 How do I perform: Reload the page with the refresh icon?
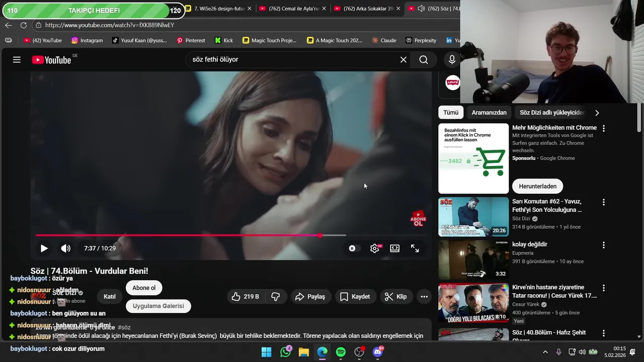tap(24, 25)
